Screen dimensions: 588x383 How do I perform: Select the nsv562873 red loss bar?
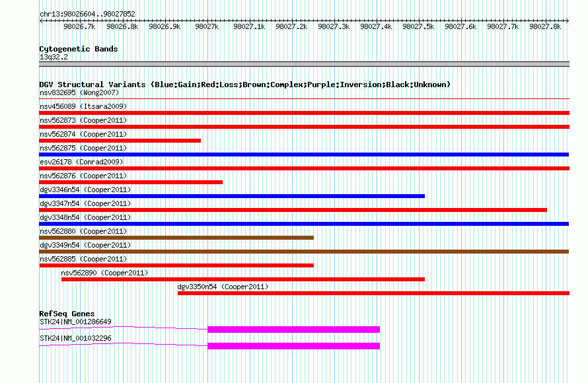coord(304,127)
